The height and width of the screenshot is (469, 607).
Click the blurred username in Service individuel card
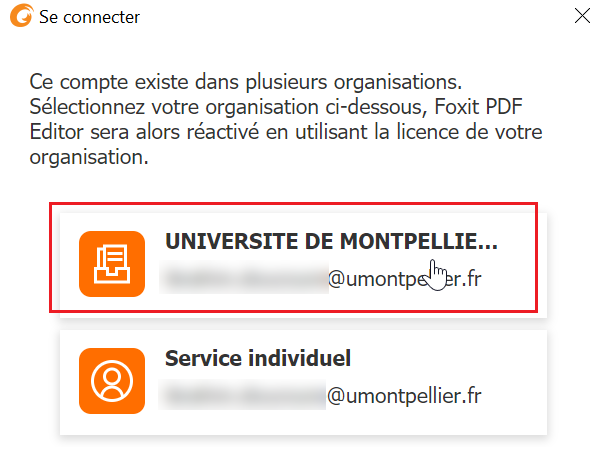245,396
